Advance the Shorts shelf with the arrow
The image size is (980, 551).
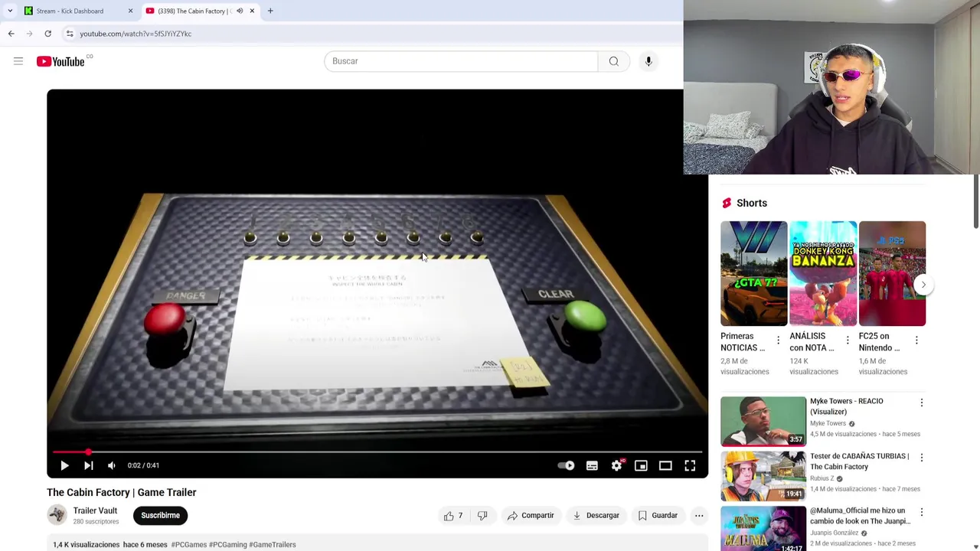point(923,285)
